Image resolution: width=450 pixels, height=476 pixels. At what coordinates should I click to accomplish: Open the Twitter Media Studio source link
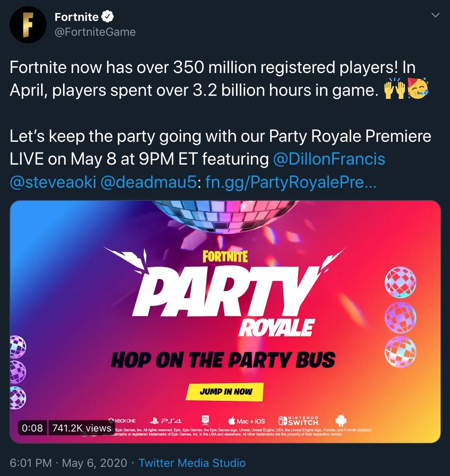tap(192, 463)
